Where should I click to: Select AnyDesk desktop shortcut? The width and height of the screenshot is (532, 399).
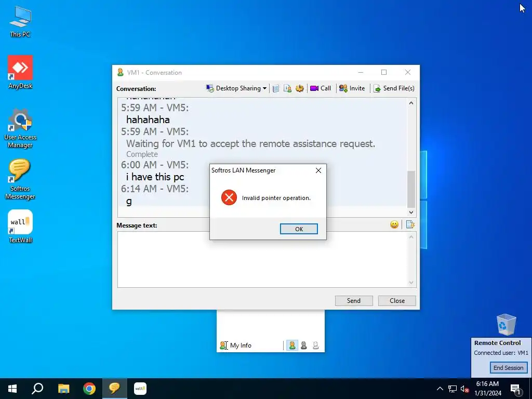click(x=20, y=72)
